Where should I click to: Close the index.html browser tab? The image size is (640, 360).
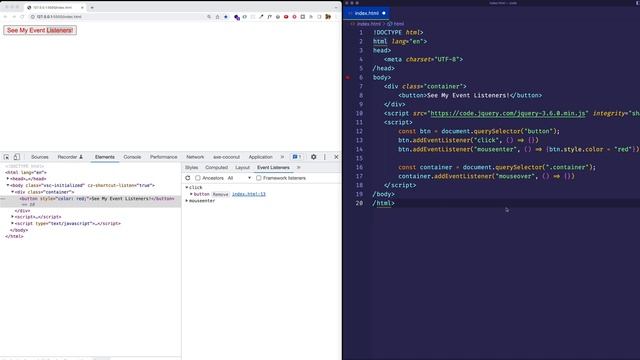[82, 7]
